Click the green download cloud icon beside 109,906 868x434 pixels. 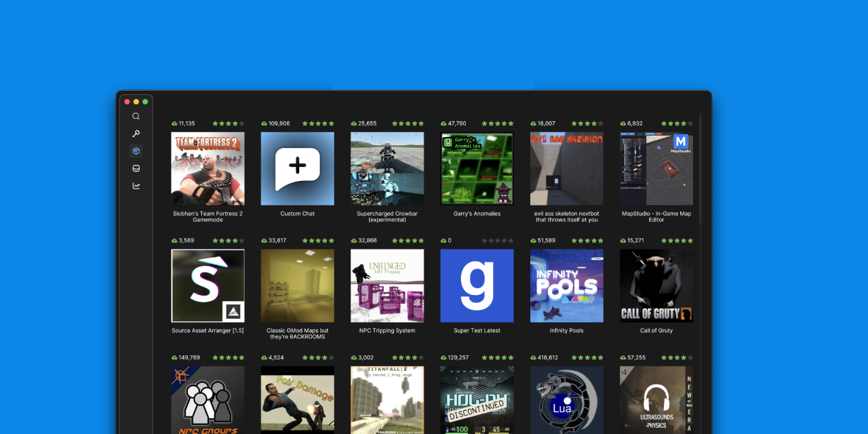[x=264, y=123]
